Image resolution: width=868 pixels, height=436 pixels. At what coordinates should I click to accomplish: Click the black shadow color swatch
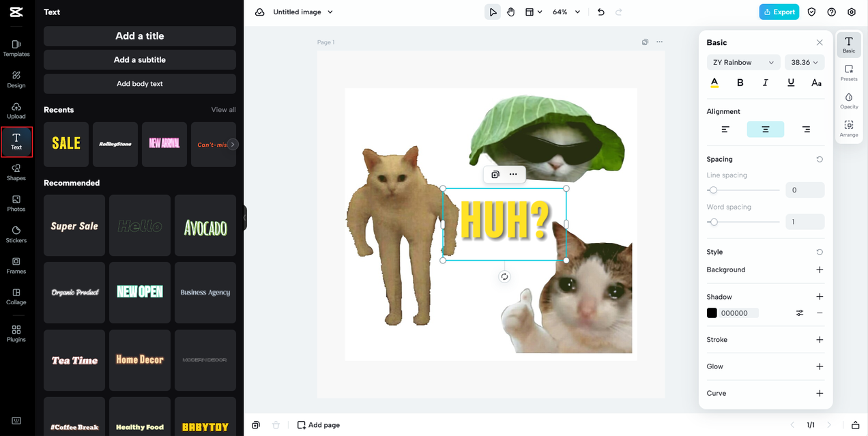click(712, 313)
